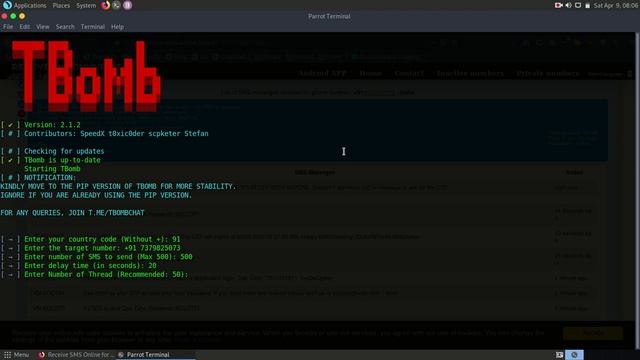Viewport: 640px width, 360px height.
Task: Click the KINDLY MOVE TO THE PIP VERSION line
Action: coord(118,186)
